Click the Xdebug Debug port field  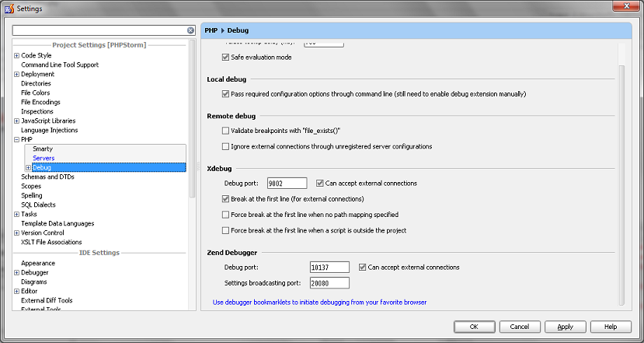point(287,184)
